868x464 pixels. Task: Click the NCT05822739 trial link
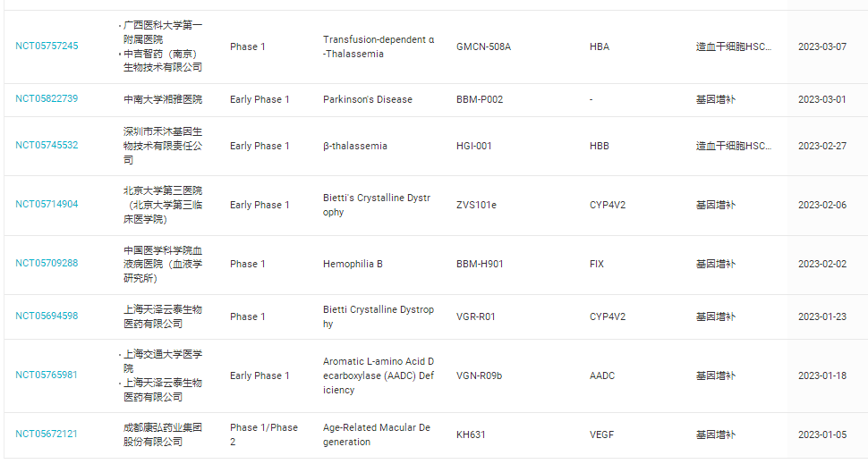47,99
